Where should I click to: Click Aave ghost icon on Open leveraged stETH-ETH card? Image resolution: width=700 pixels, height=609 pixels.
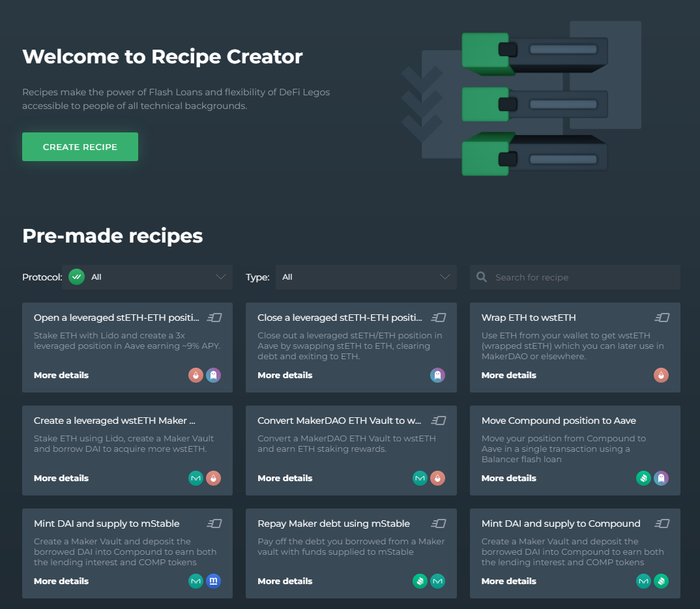click(213, 375)
